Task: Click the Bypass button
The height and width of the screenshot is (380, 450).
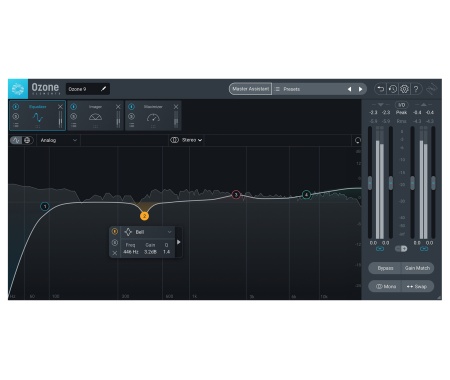Action: click(385, 268)
